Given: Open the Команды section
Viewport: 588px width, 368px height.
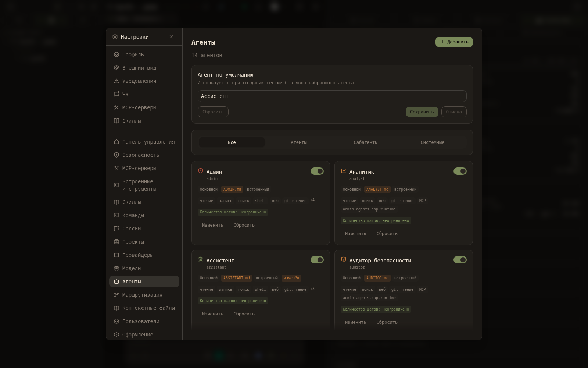Looking at the screenshot, I should click(144, 215).
